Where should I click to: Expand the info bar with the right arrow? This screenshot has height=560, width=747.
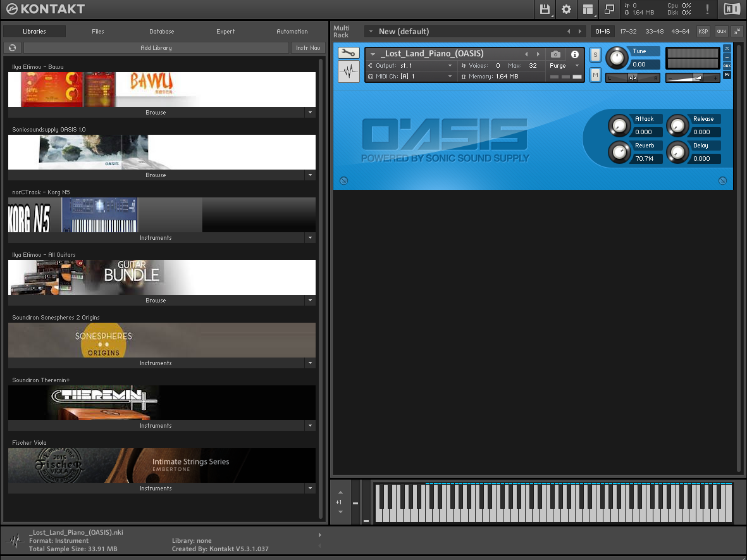pos(319,535)
